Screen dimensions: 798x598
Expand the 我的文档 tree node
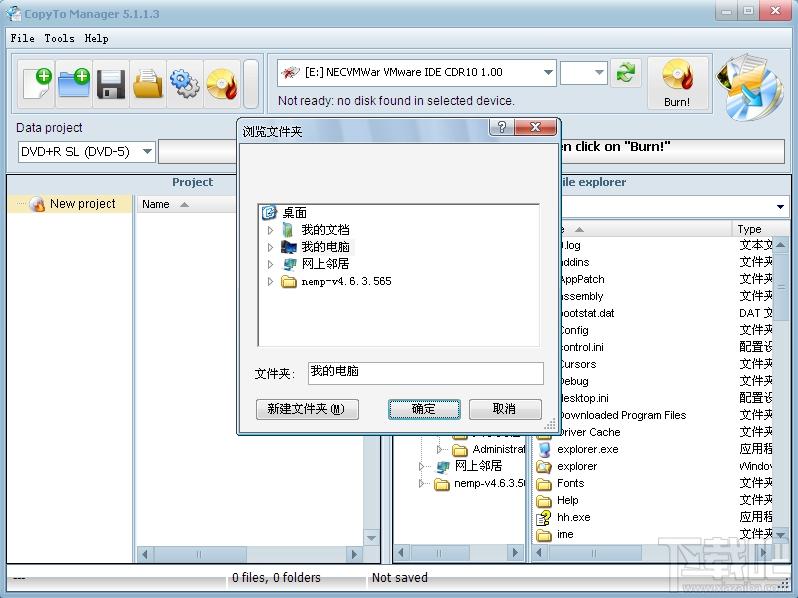point(270,230)
